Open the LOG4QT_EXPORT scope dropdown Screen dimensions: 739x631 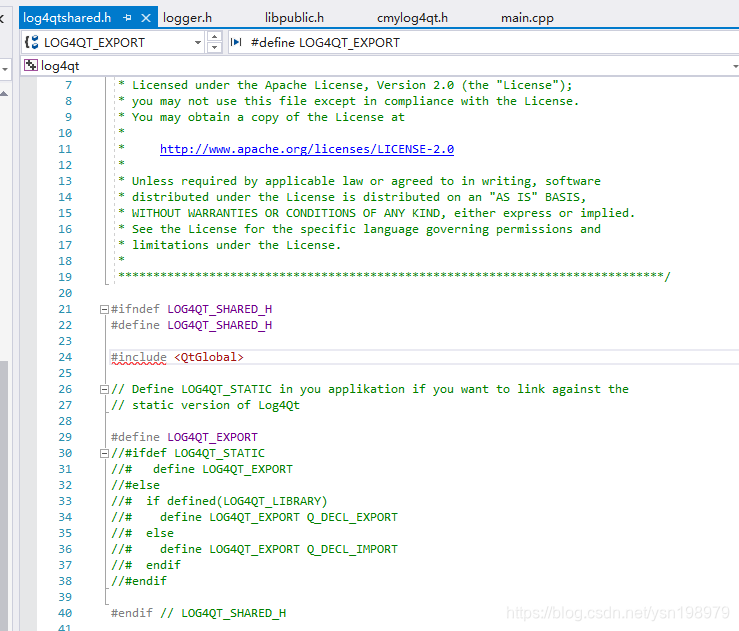click(197, 42)
